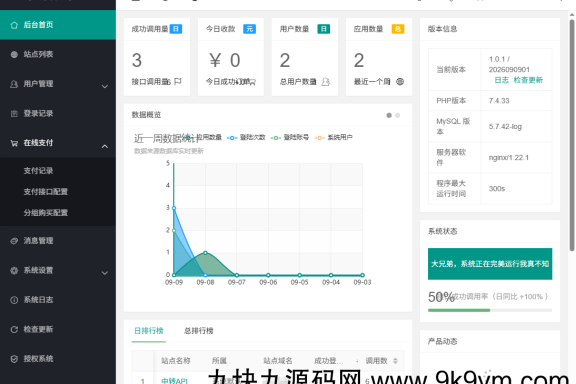Click the flag icon in 接口调用量 card
The width and height of the screenshot is (576, 384).
coord(178,81)
